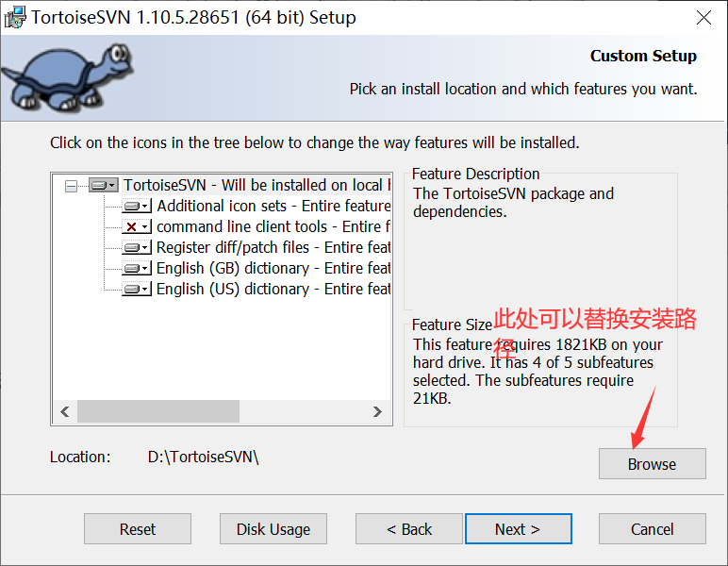Select Additional icon sets tree row
The image size is (728, 566).
tap(273, 206)
